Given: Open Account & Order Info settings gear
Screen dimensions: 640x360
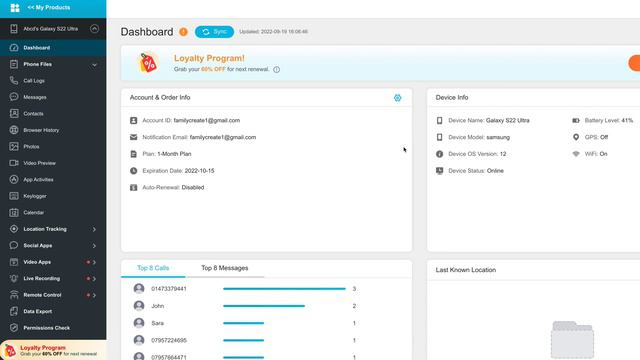Looking at the screenshot, I should click(x=397, y=98).
